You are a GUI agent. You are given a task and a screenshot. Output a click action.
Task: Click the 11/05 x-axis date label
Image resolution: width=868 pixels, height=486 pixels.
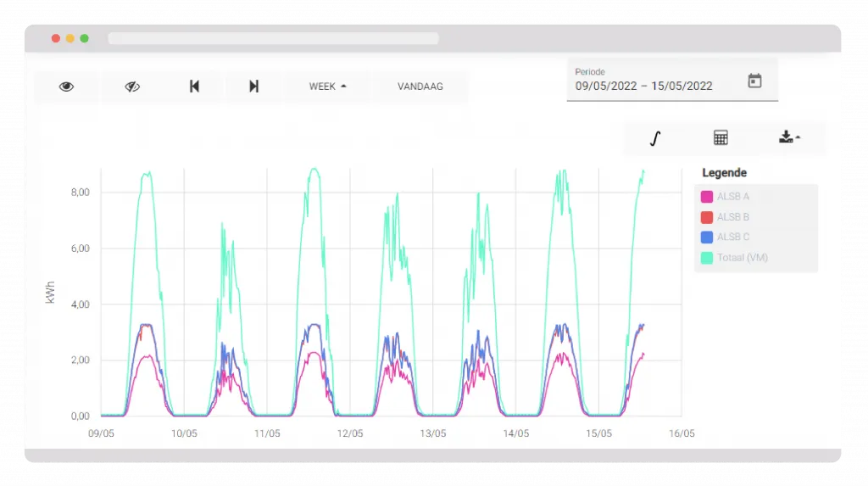[267, 433]
